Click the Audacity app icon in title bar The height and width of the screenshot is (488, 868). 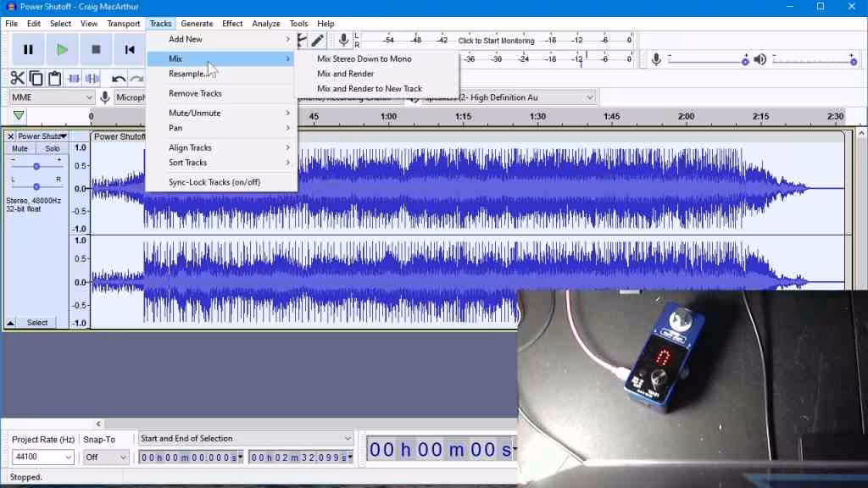pos(10,7)
